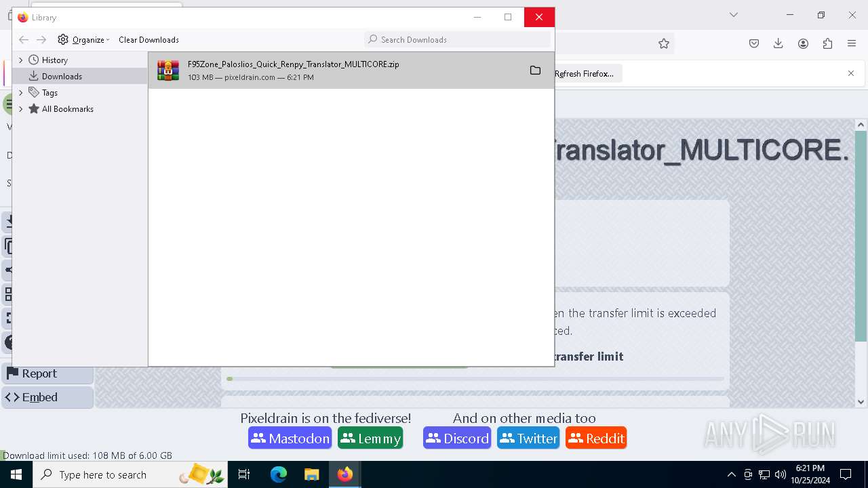Open taskbar clock showing 6:21 PM
Screen dimensions: 868x488
coord(810,474)
